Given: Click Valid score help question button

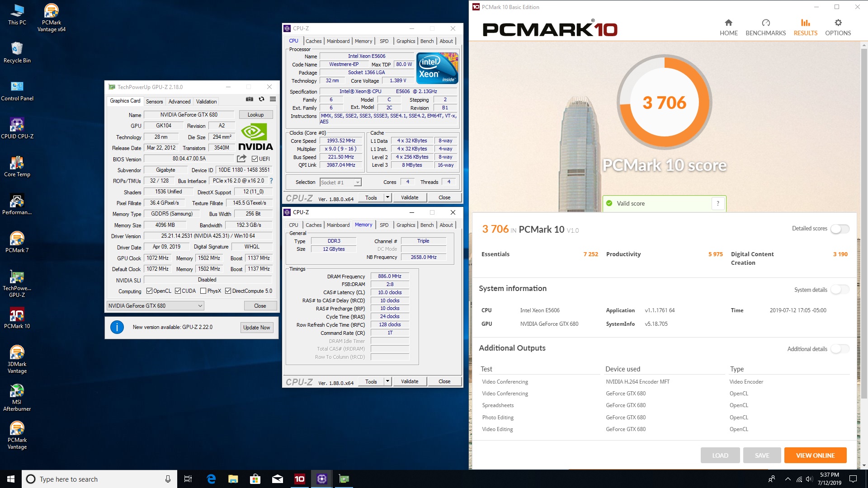Looking at the screenshot, I should (x=718, y=203).
